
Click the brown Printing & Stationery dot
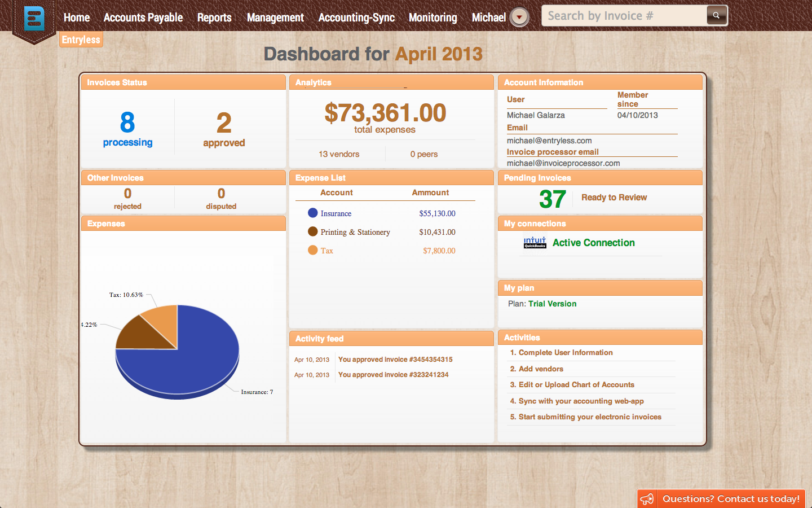coord(313,231)
